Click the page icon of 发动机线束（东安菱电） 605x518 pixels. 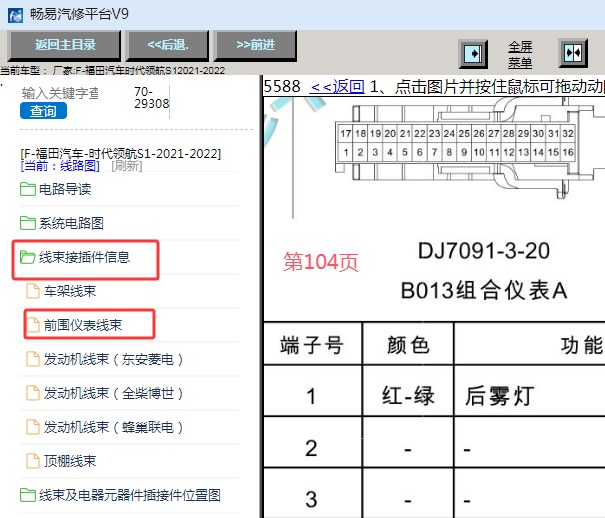pos(33,359)
